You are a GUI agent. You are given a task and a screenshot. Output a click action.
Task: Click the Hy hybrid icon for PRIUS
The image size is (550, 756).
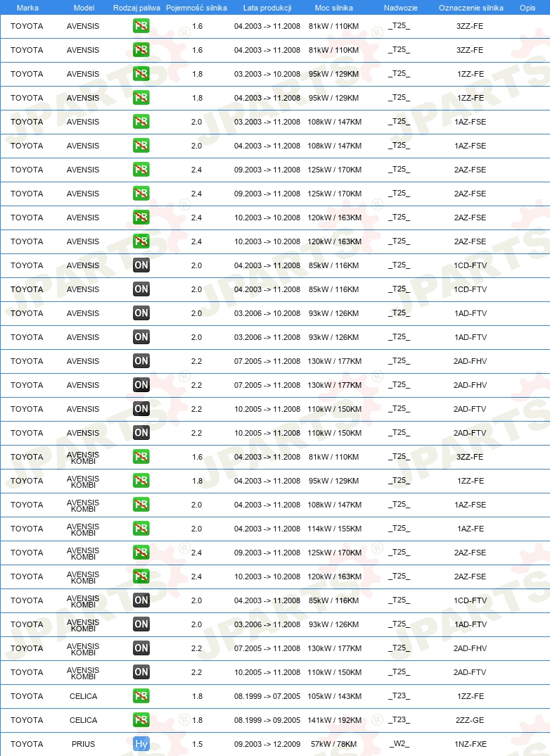click(x=141, y=744)
